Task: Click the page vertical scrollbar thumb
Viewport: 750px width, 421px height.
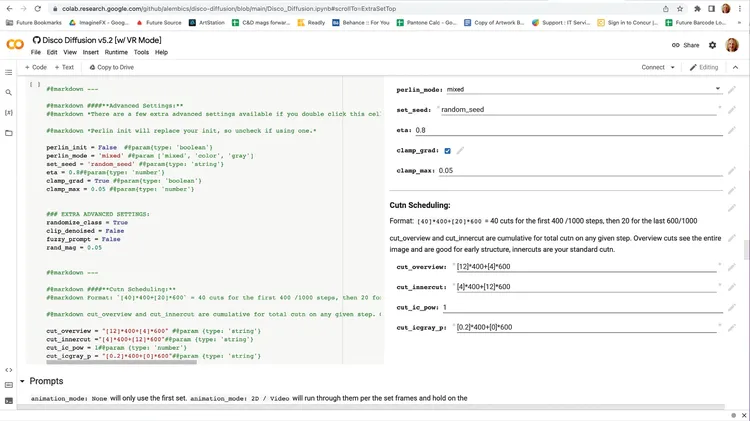Action: point(746,250)
